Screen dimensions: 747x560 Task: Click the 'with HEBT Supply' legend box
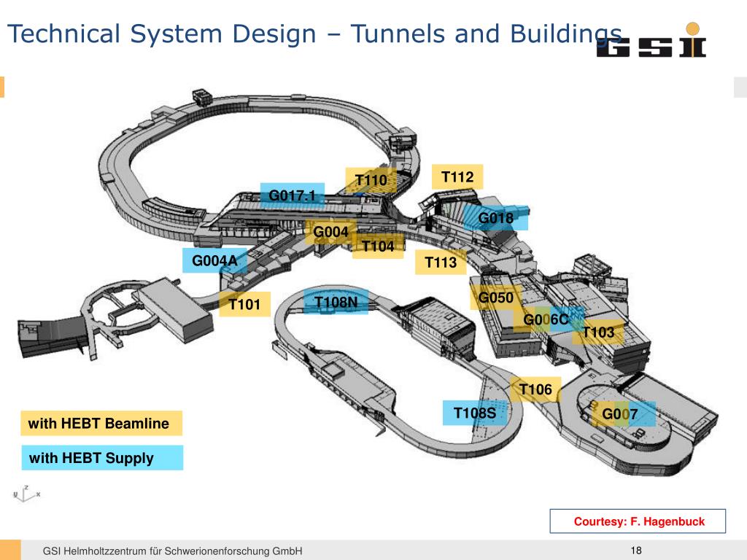point(102,458)
